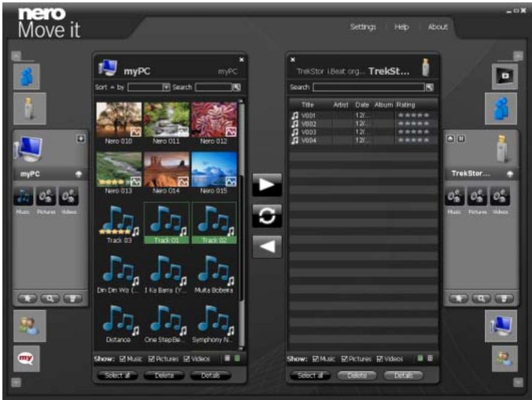Open the Settings menu
The image size is (532, 400).
tap(363, 27)
